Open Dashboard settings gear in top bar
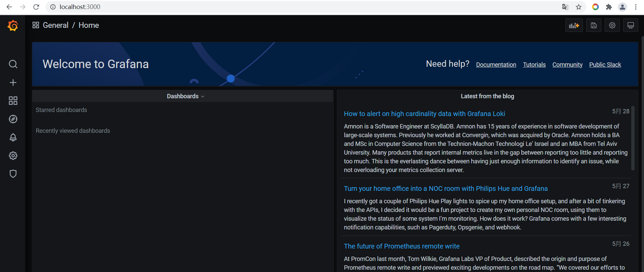The width and height of the screenshot is (644, 272). point(612,25)
